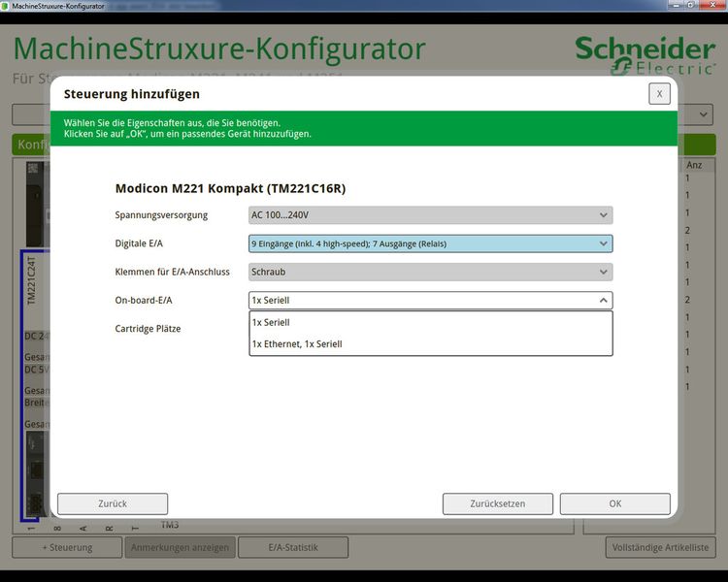Viewport: 728px width, 582px height.
Task: Select the '1x Seriell' list option
Action: pyautogui.click(x=431, y=322)
